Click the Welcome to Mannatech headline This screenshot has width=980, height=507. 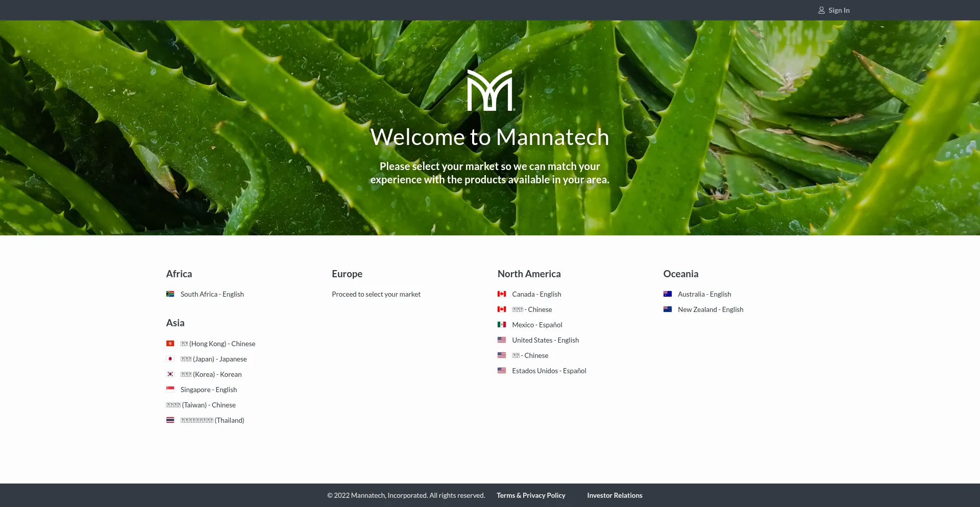tap(490, 137)
